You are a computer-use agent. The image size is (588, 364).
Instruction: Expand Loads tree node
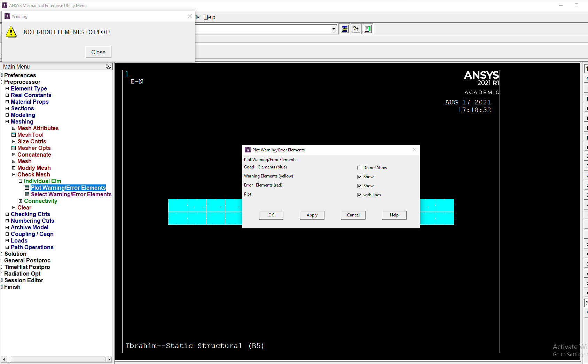[7, 241]
